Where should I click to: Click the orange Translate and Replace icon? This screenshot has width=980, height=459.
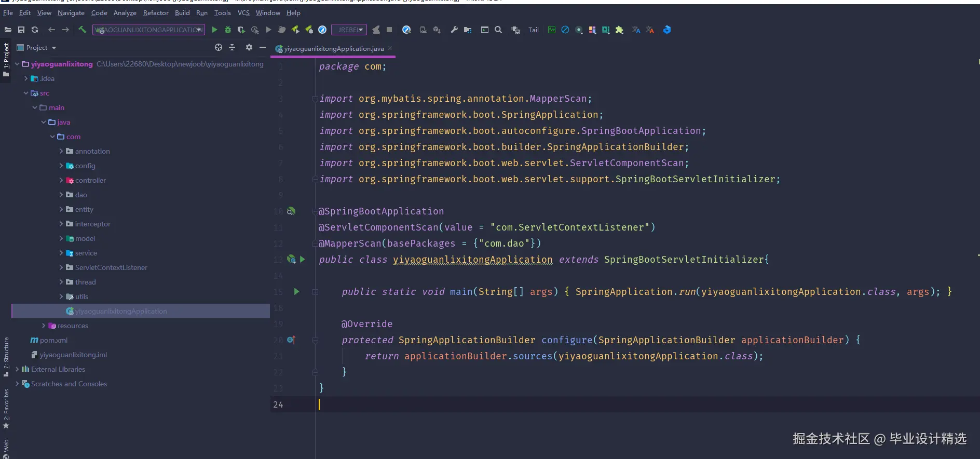click(650, 30)
